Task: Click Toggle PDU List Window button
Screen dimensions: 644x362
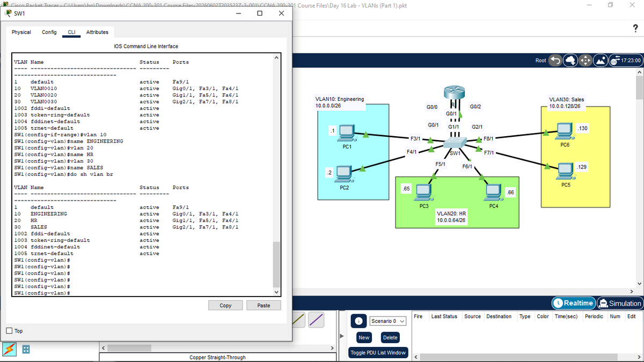Action: (x=378, y=352)
